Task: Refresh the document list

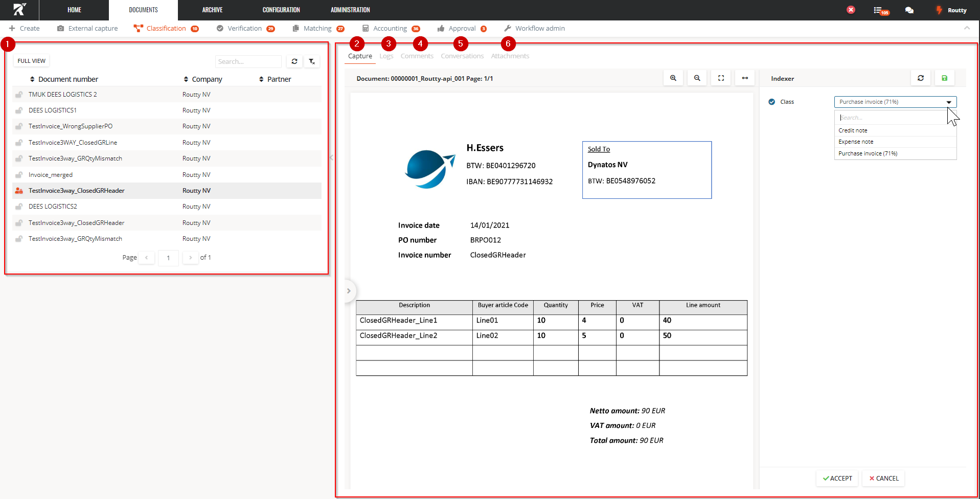Action: coord(294,61)
